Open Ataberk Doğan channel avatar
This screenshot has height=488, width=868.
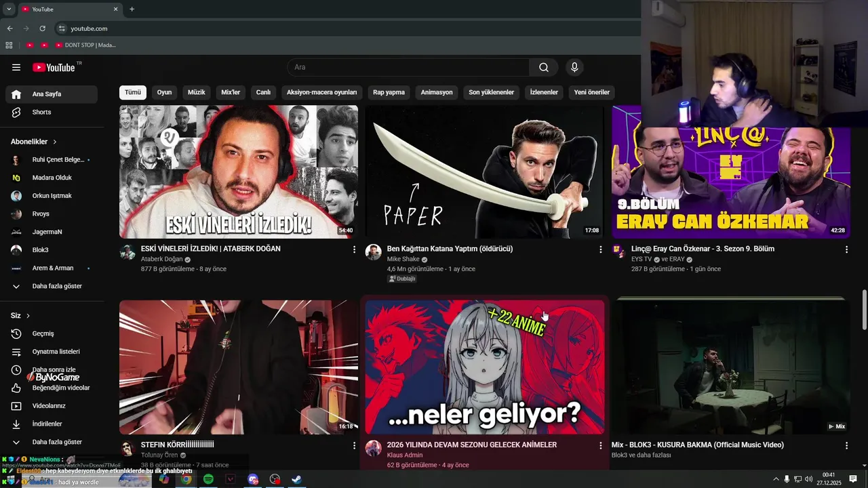tap(127, 253)
